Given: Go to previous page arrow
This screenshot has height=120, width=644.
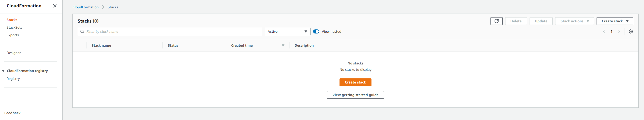Looking at the screenshot, I should pyautogui.click(x=604, y=31).
